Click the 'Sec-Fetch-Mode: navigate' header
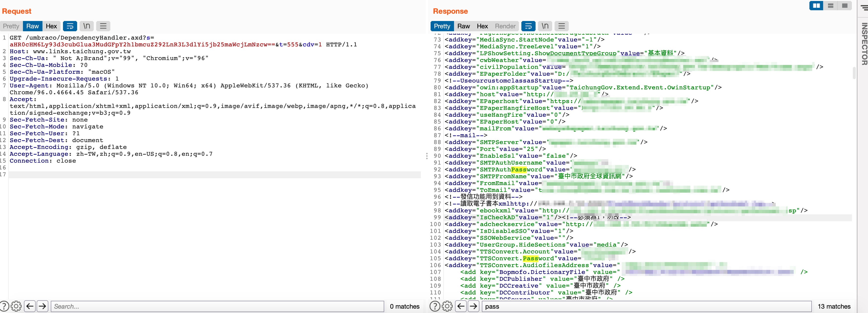The height and width of the screenshot is (313, 868). [56, 126]
